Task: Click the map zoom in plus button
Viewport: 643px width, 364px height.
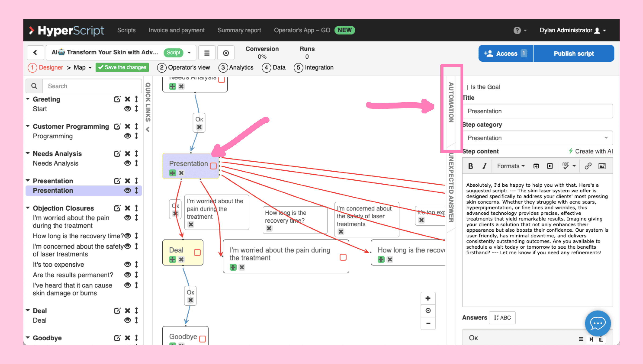Action: coord(428,298)
